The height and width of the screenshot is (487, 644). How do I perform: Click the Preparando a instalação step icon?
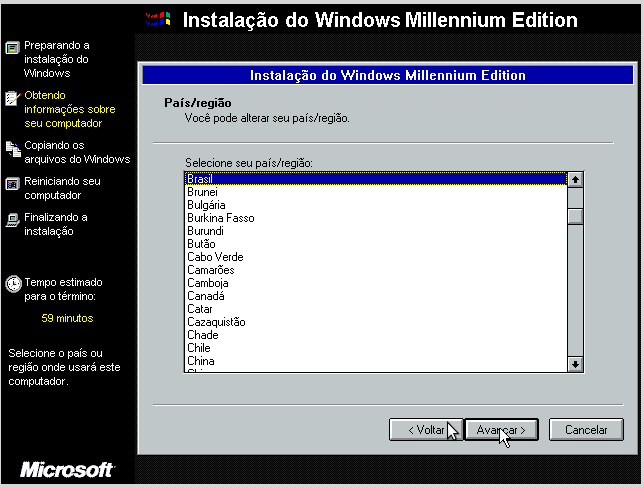pos(13,48)
